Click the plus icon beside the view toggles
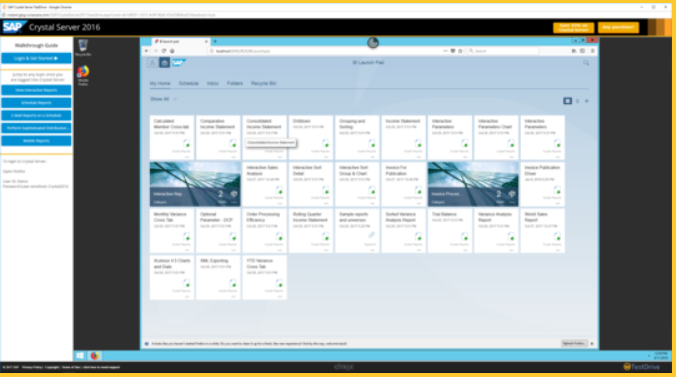This screenshot has height=377, width=676. 586,101
